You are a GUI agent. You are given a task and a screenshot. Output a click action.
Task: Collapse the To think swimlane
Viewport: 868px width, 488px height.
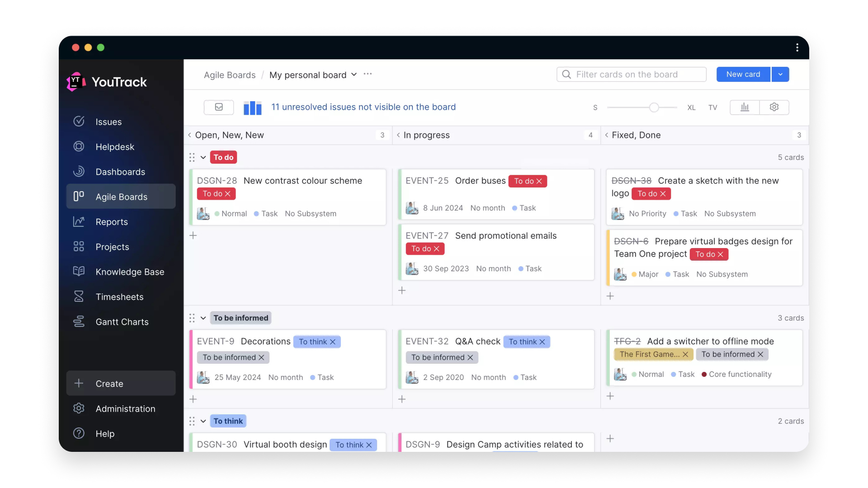pyautogui.click(x=203, y=421)
